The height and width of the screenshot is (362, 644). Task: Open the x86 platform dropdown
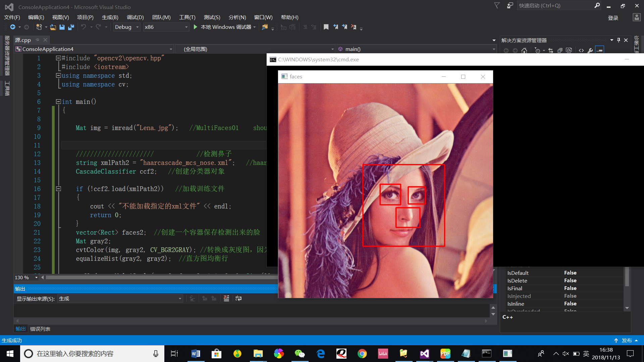coord(186,27)
